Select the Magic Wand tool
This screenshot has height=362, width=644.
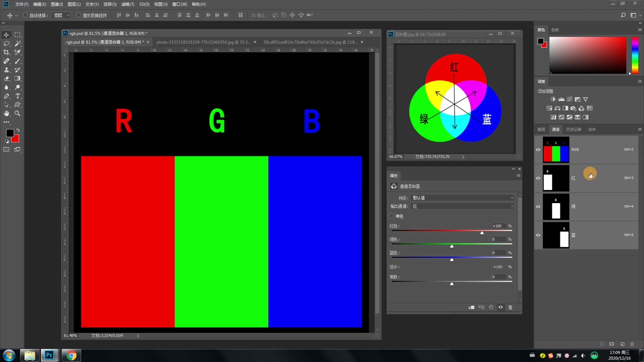click(x=18, y=44)
